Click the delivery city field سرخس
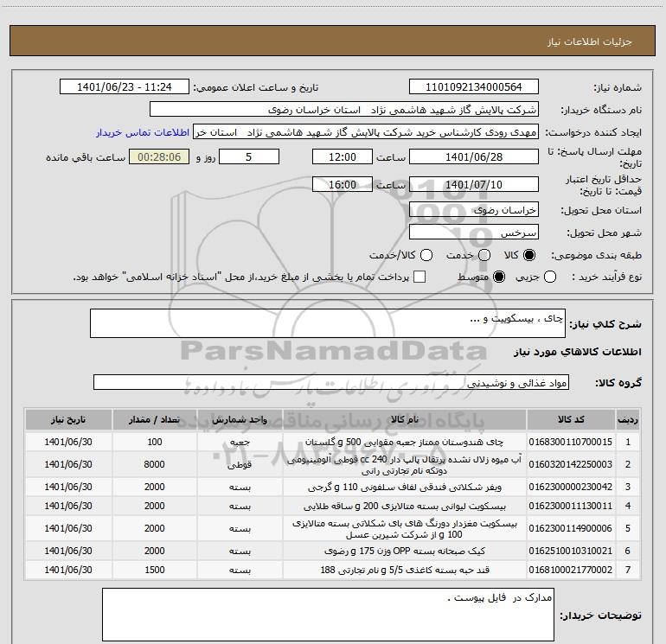 point(474,233)
